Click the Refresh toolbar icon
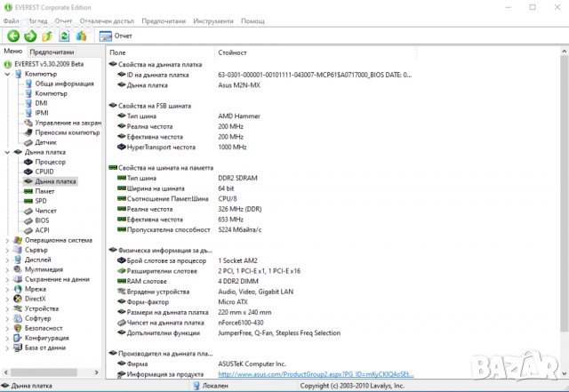 [x=47, y=36]
